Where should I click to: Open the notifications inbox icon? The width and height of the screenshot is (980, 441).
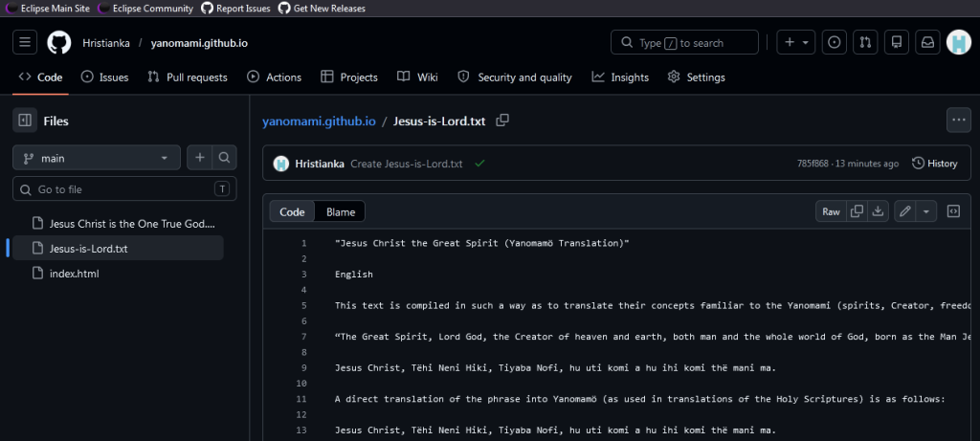pyautogui.click(x=927, y=42)
